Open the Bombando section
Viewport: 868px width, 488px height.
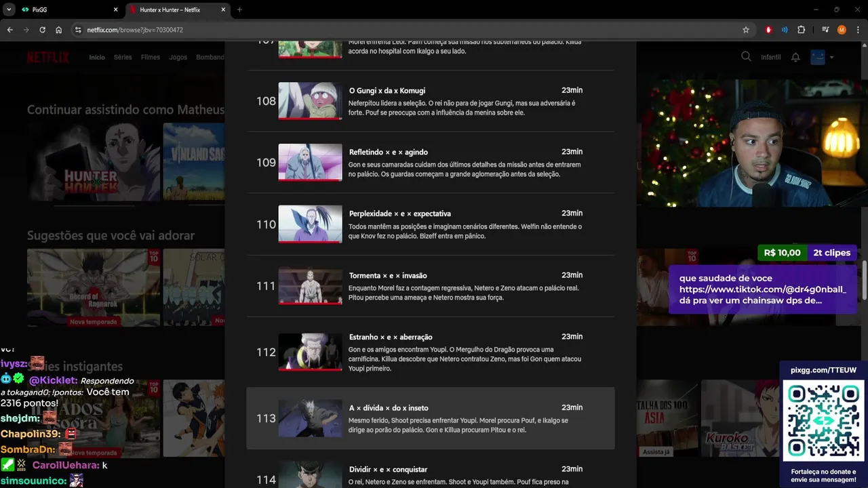210,58
